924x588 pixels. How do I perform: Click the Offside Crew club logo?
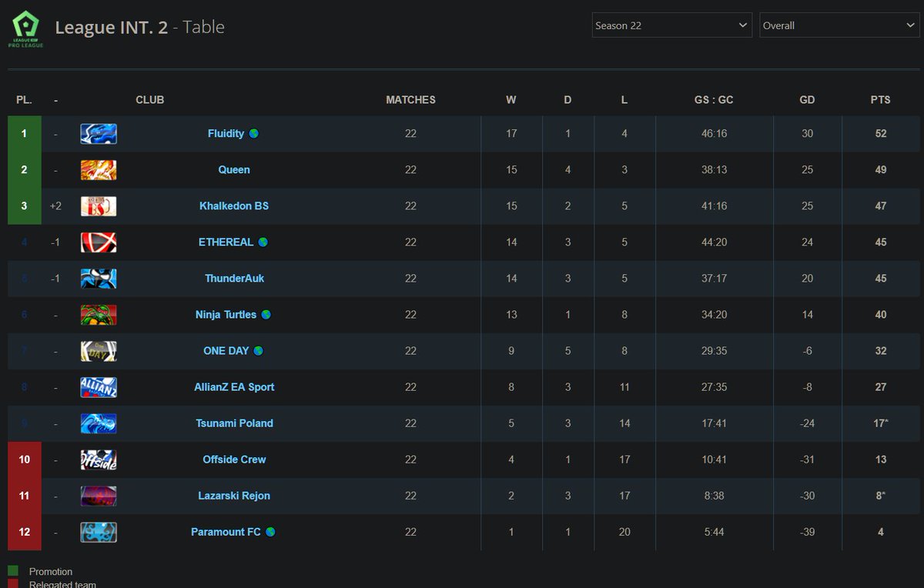pyautogui.click(x=99, y=459)
